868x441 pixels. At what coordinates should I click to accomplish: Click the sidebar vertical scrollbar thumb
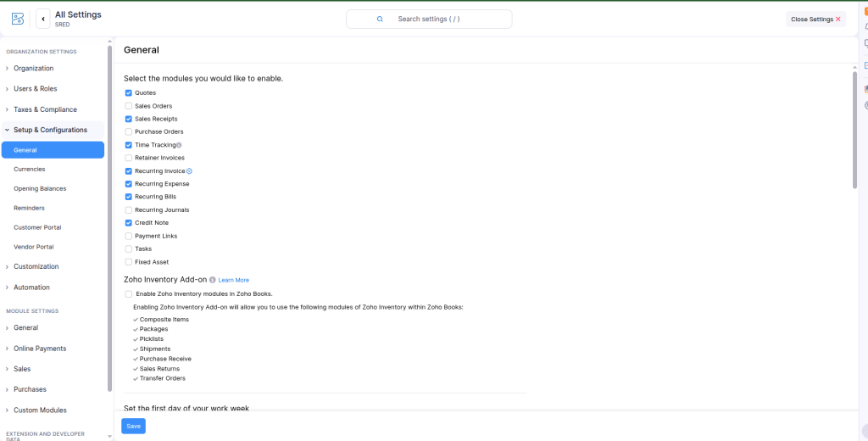click(x=109, y=219)
